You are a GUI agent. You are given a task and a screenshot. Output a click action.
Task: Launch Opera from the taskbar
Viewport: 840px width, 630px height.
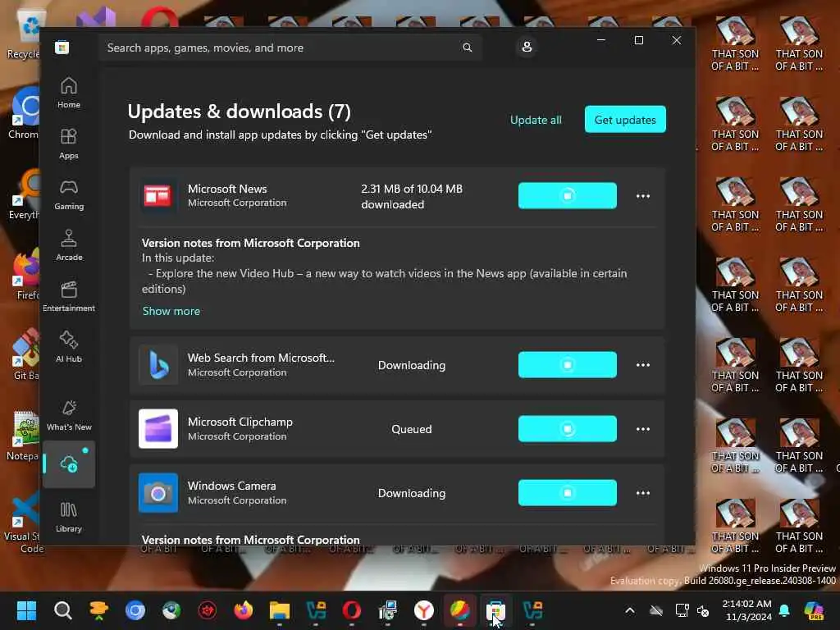pos(351,610)
